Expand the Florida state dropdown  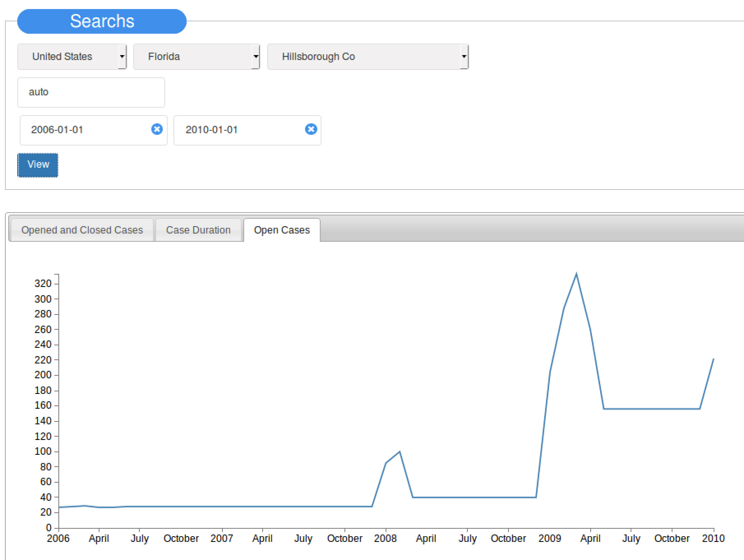(196, 57)
